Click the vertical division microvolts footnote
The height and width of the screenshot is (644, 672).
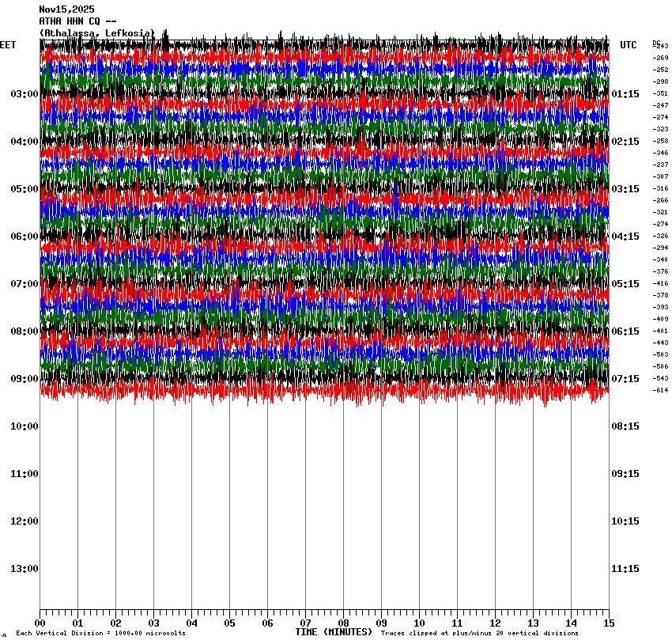point(100,634)
